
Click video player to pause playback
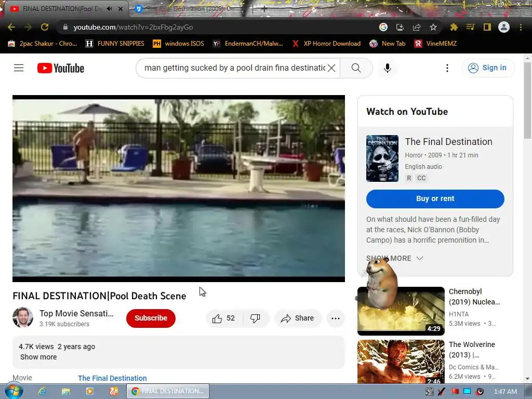[x=179, y=189]
